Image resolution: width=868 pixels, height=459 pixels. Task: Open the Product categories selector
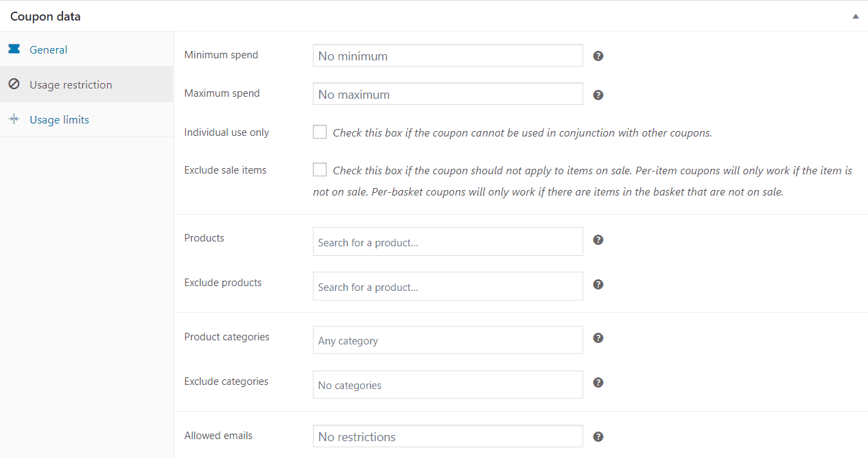point(448,340)
